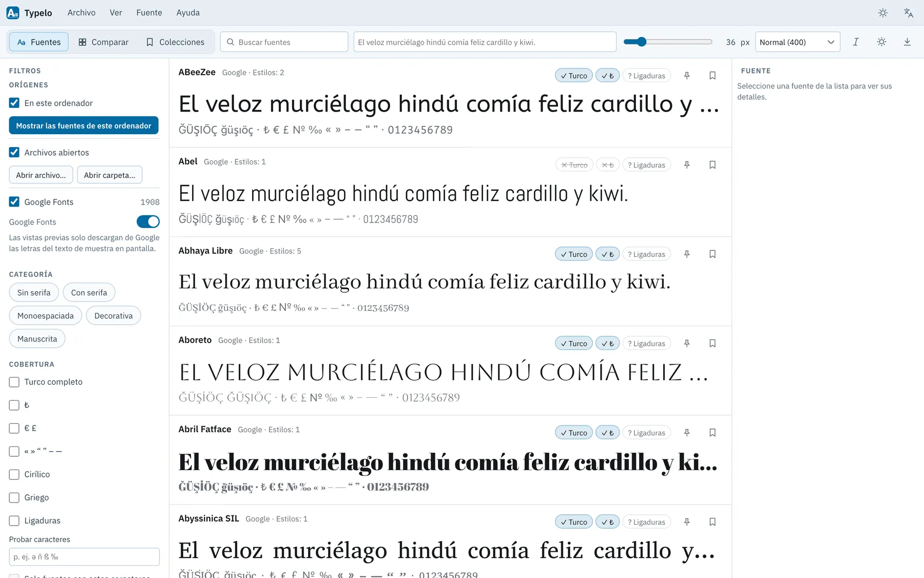Bookmark the ABeeZee font
This screenshot has height=578, width=924.
pos(713,76)
